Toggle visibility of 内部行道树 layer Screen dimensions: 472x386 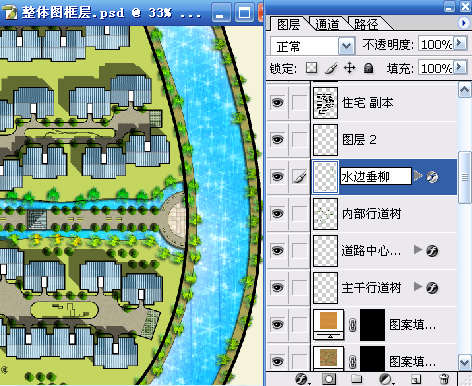click(277, 213)
